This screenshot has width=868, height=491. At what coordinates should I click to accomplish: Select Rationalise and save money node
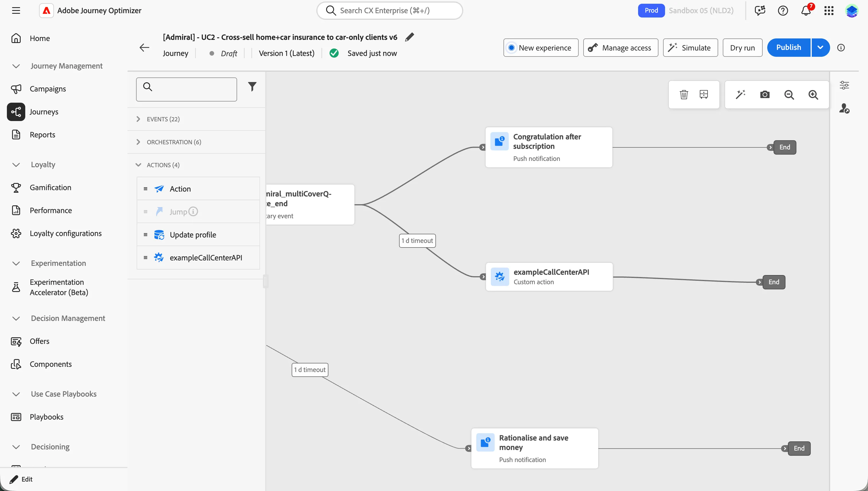click(x=534, y=448)
